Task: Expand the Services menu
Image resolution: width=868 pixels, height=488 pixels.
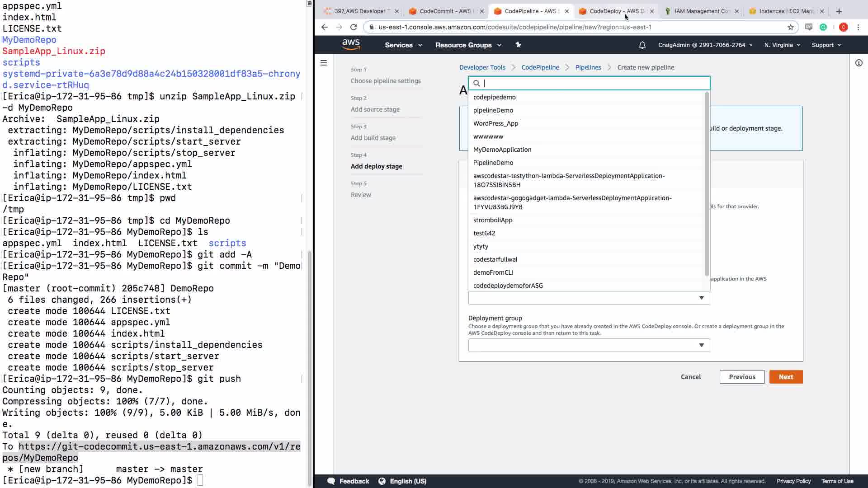Action: pyautogui.click(x=403, y=45)
